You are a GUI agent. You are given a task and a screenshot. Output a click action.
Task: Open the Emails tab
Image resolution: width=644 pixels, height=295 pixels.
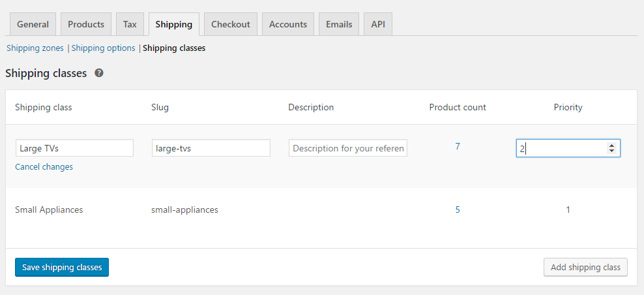339,24
